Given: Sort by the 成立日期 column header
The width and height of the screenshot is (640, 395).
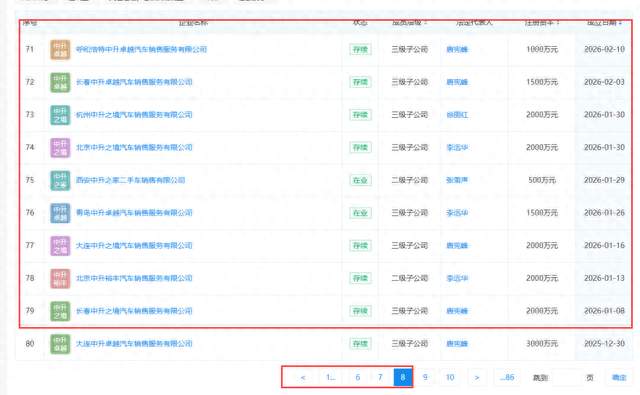Looking at the screenshot, I should (x=604, y=22).
